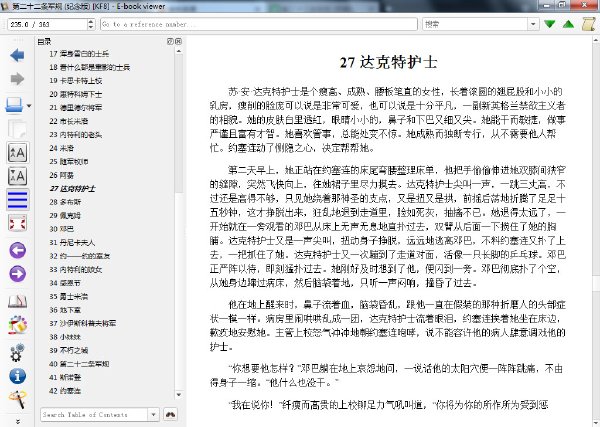Jump to chapter 37 in contents
The image size is (600, 427).
(83, 323)
